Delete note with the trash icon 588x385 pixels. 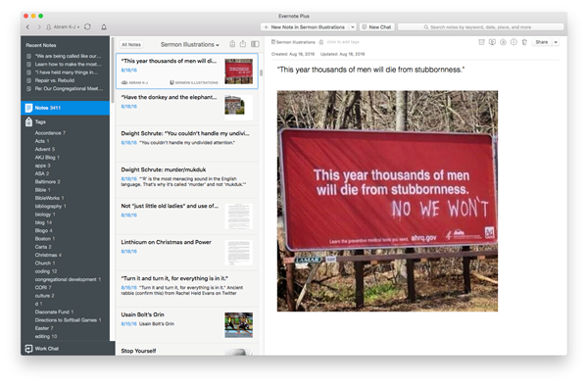pyautogui.click(x=524, y=42)
